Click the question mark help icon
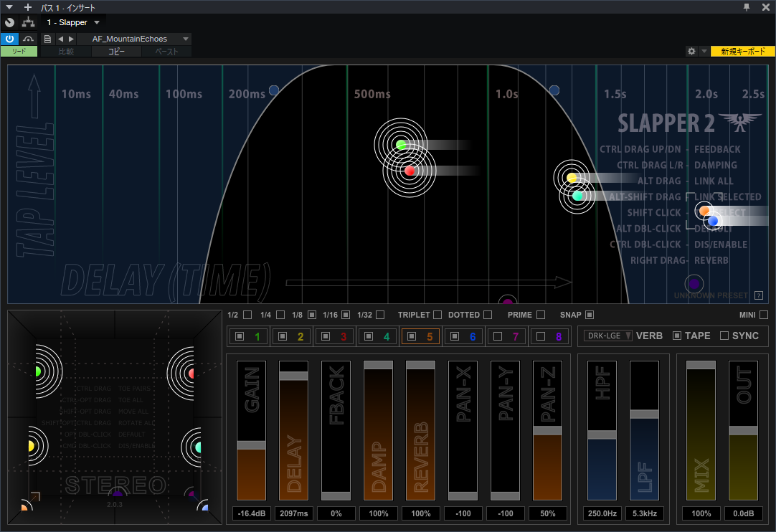 (759, 295)
